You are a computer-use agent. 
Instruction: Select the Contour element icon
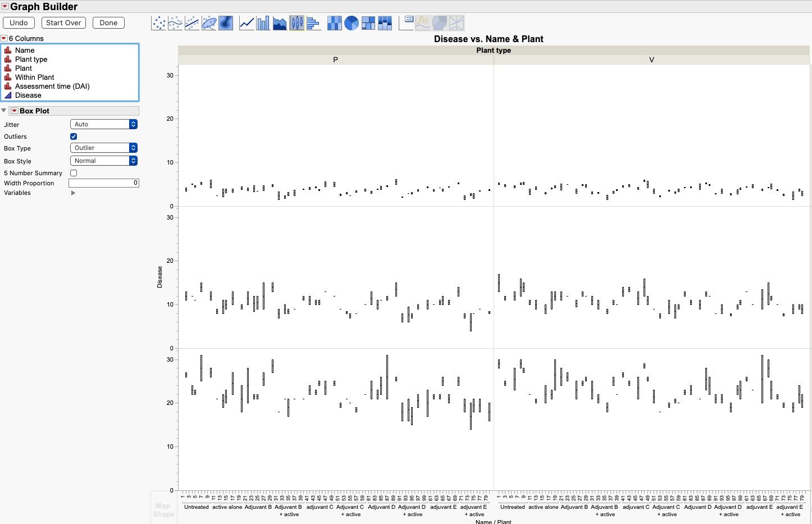tap(226, 22)
